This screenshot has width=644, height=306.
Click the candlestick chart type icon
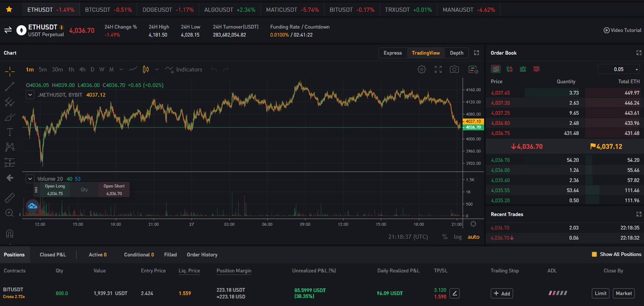[147, 69]
